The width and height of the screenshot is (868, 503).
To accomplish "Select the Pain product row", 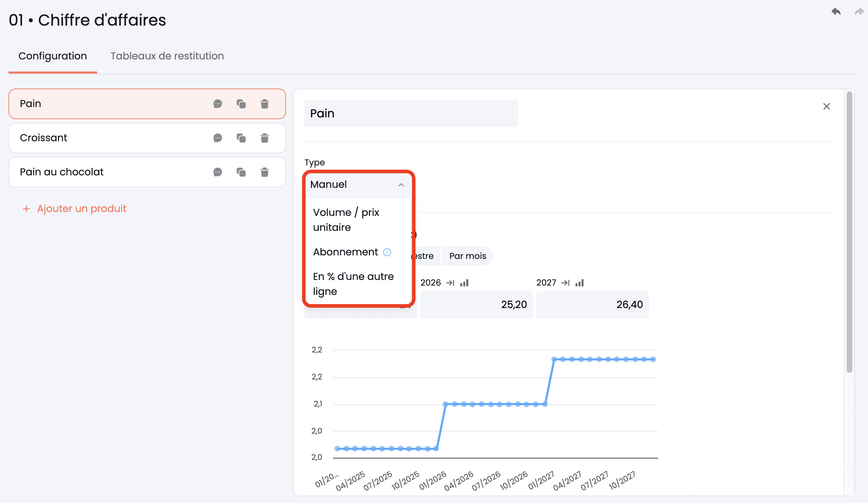I will [147, 104].
